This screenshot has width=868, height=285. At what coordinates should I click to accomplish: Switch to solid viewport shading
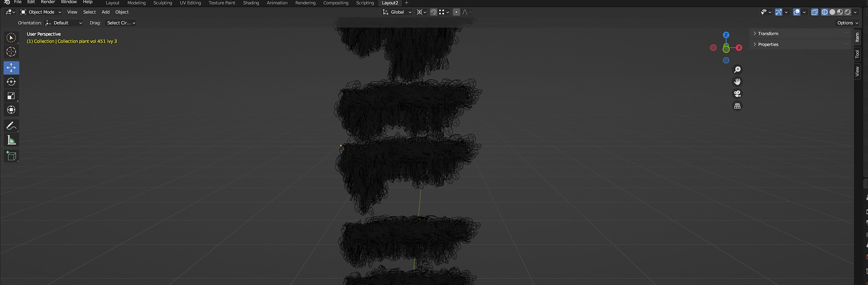tap(832, 12)
